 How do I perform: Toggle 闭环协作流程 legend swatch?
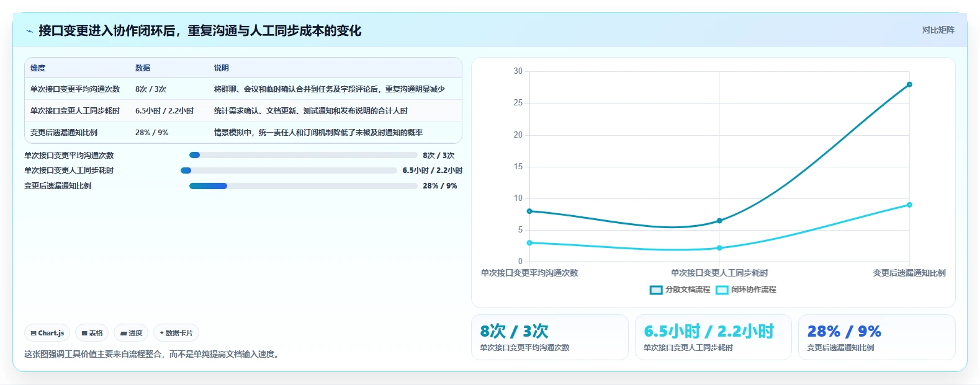tap(722, 290)
